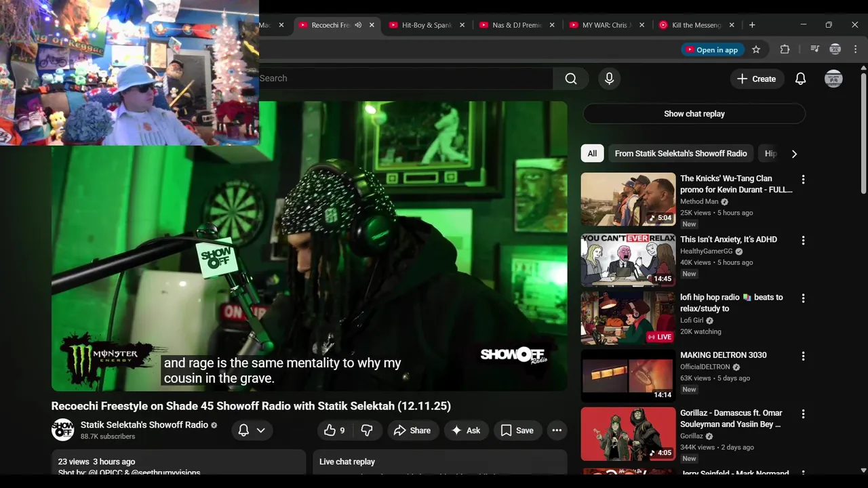Expand notification bell dropdown for channel
Viewport: 868px width, 488px height.
252,430
